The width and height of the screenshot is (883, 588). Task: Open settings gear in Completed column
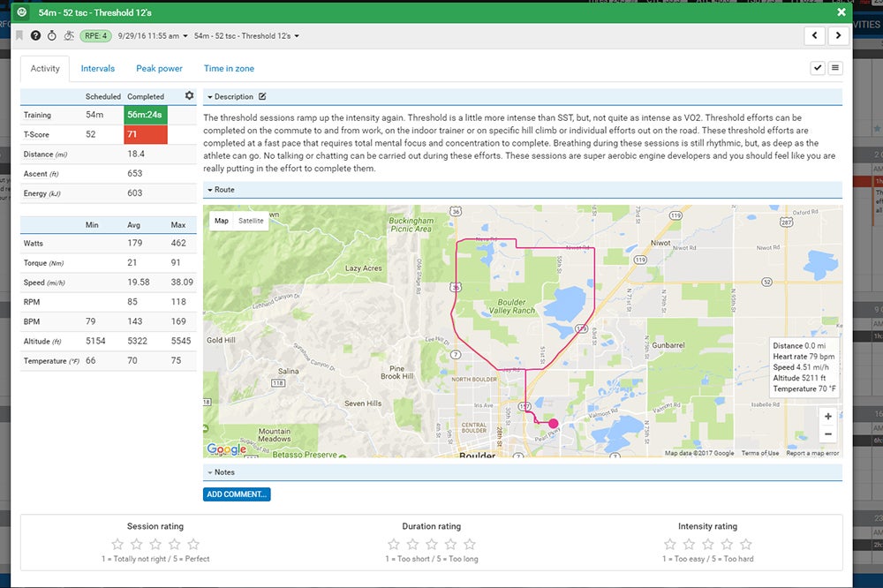click(188, 95)
